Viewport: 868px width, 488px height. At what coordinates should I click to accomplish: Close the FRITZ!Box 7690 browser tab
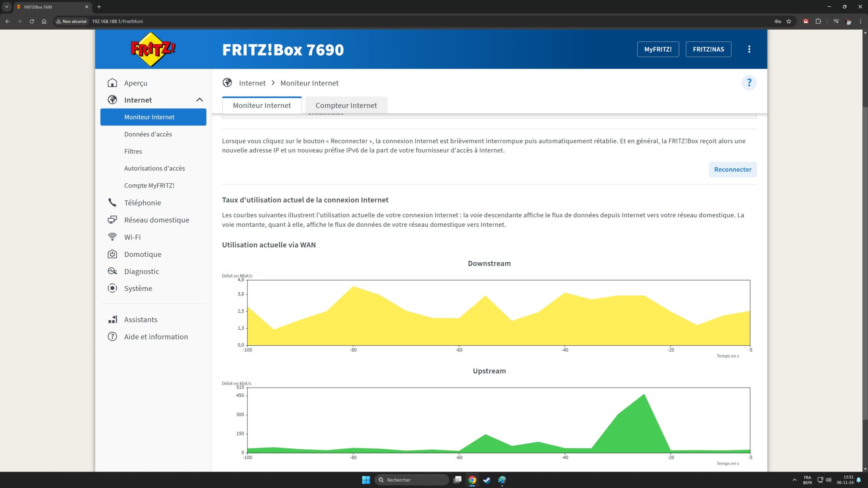(86, 7)
